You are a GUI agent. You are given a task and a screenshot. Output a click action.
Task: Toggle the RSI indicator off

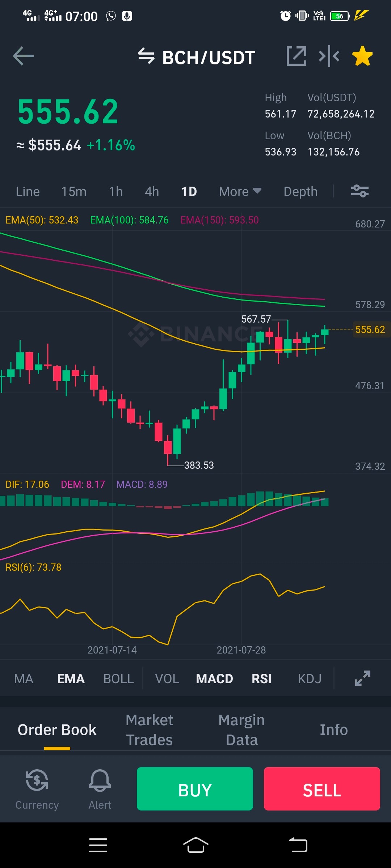261,679
